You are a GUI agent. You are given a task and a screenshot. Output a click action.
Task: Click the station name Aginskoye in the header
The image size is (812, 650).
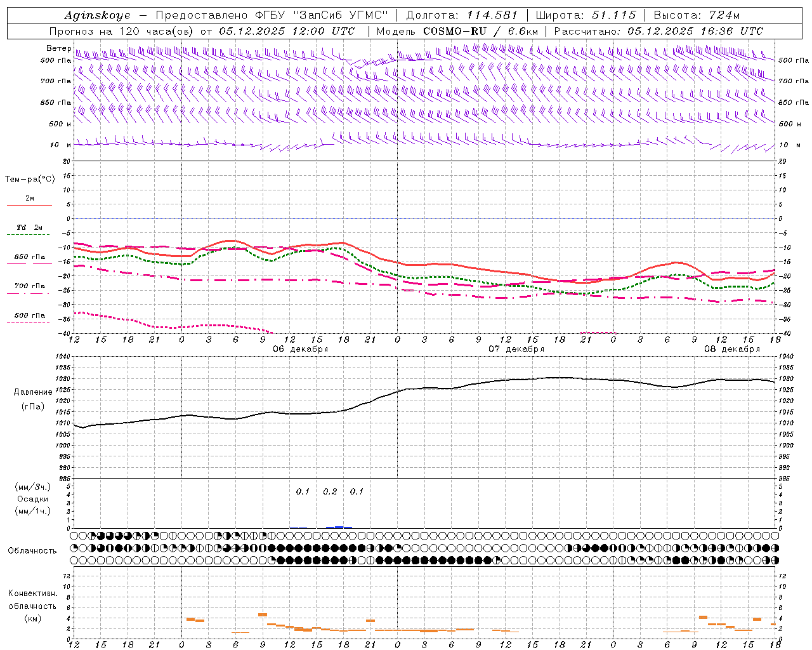pos(97,15)
